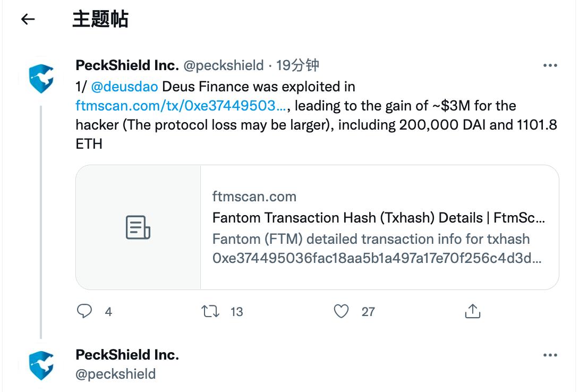Open the ftmscan.com/tx/0xe37449503 link
Image resolution: width=579 pixels, height=392 pixels.
tap(181, 106)
